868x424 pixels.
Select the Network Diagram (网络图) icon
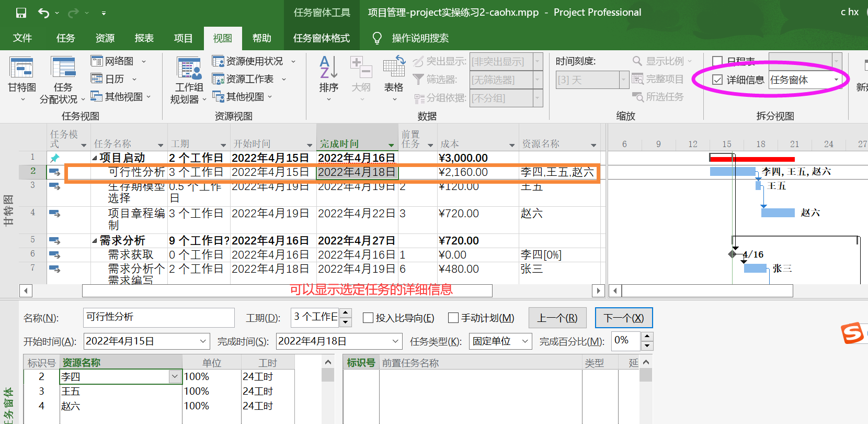[x=97, y=61]
